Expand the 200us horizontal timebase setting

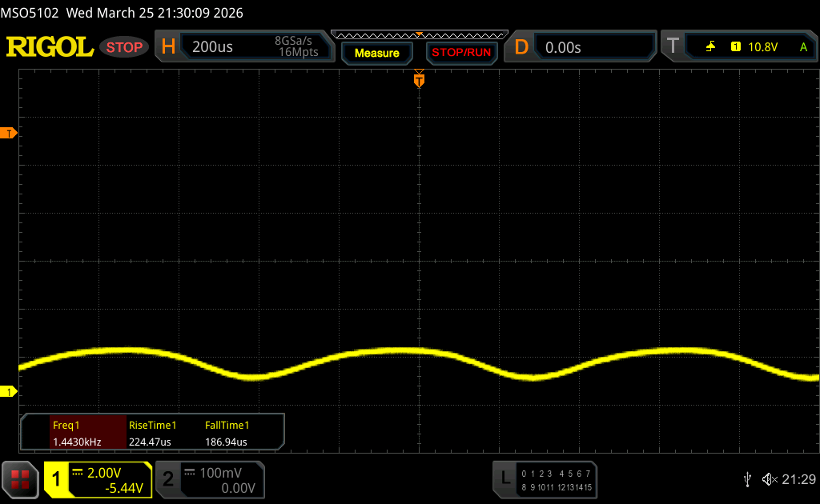click(213, 47)
